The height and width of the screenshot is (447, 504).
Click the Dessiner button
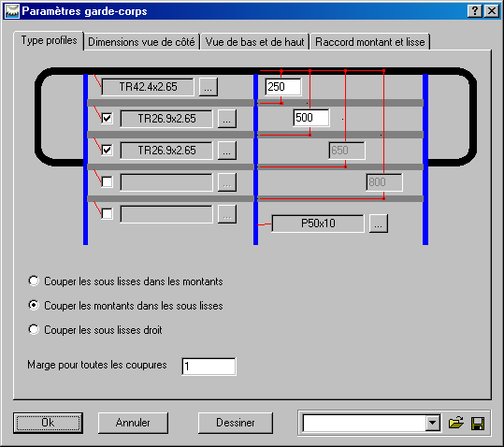click(x=236, y=423)
